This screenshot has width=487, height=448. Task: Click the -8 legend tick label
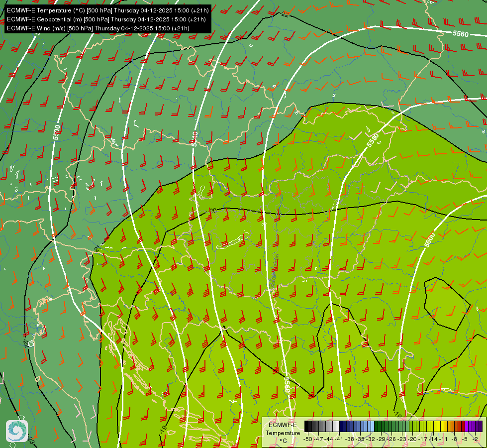tap(454, 439)
